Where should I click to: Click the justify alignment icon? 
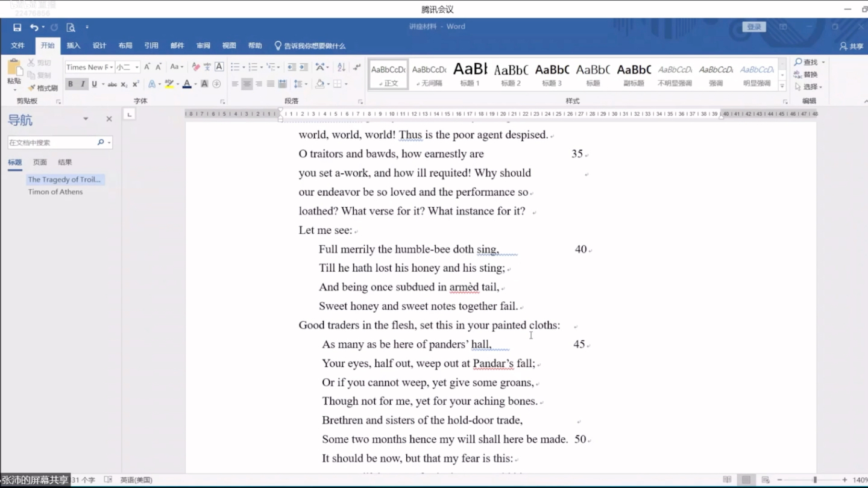[271, 84]
